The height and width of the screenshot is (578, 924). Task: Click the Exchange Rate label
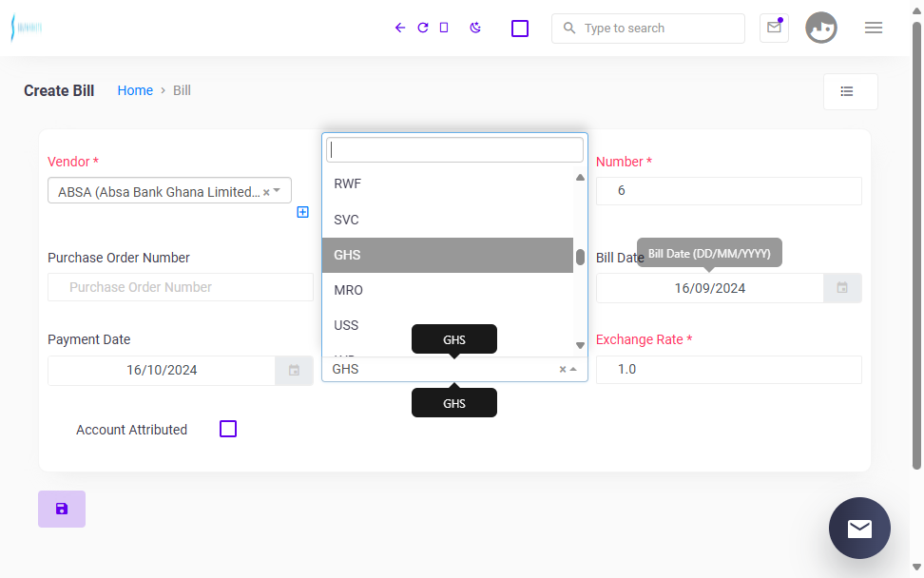tap(645, 339)
